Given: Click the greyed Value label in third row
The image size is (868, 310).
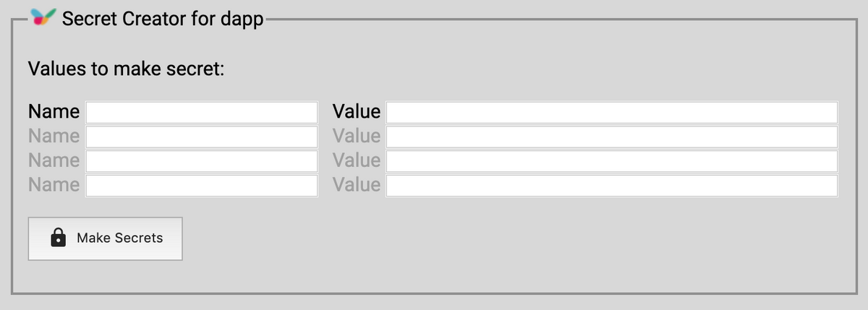Looking at the screenshot, I should 356,160.
